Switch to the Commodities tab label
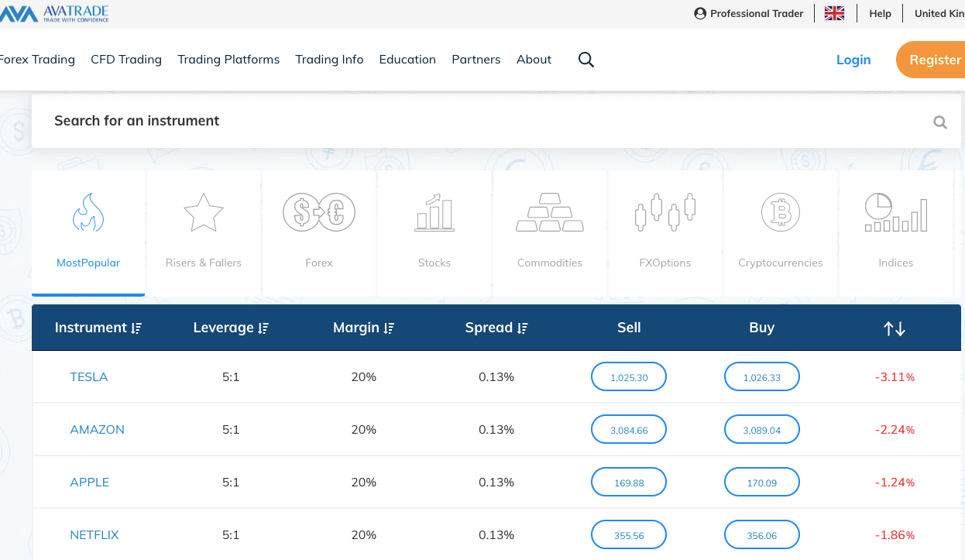Viewport: 965px width, 560px height. [550, 263]
